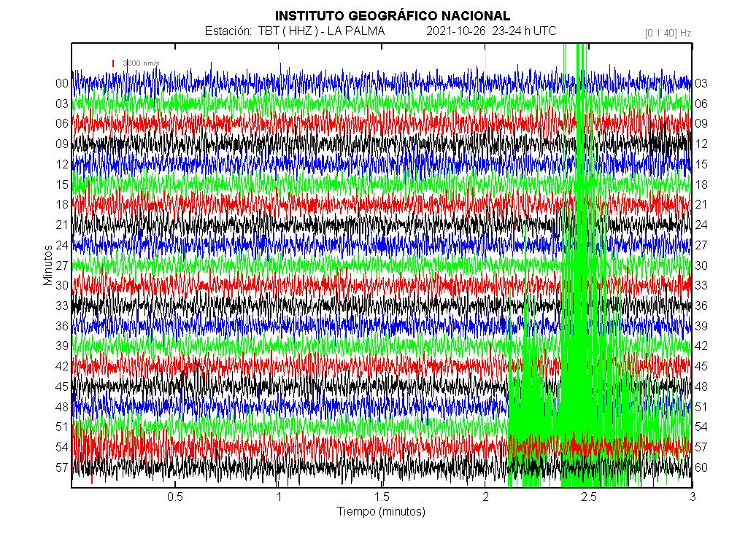748x560 pixels.
Task: Select the '21' minute label on left axis
Action: point(62,225)
